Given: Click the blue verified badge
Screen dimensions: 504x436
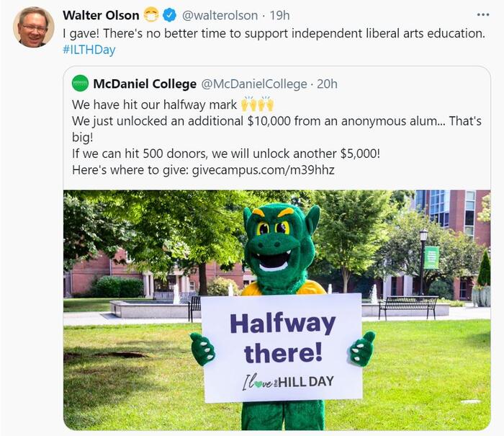Looking at the screenshot, I should pyautogui.click(x=170, y=15).
